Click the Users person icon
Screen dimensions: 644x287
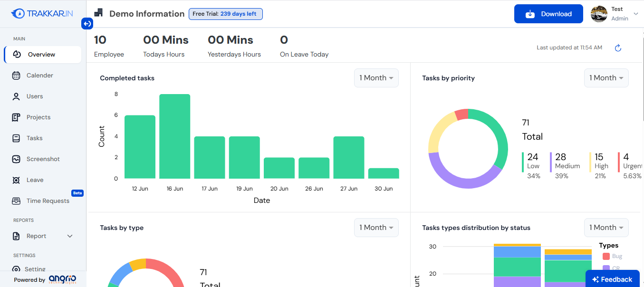(x=16, y=96)
